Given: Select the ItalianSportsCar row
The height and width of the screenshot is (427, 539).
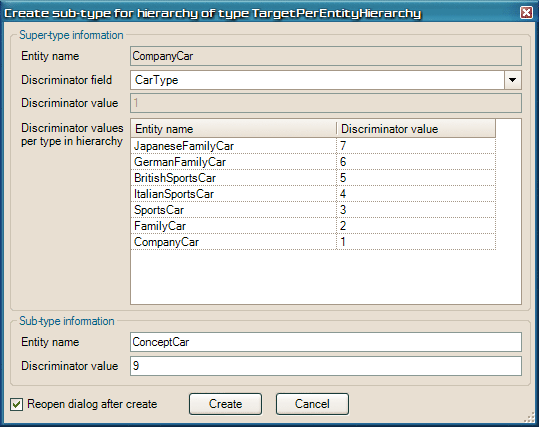Looking at the screenshot, I should [x=313, y=194].
